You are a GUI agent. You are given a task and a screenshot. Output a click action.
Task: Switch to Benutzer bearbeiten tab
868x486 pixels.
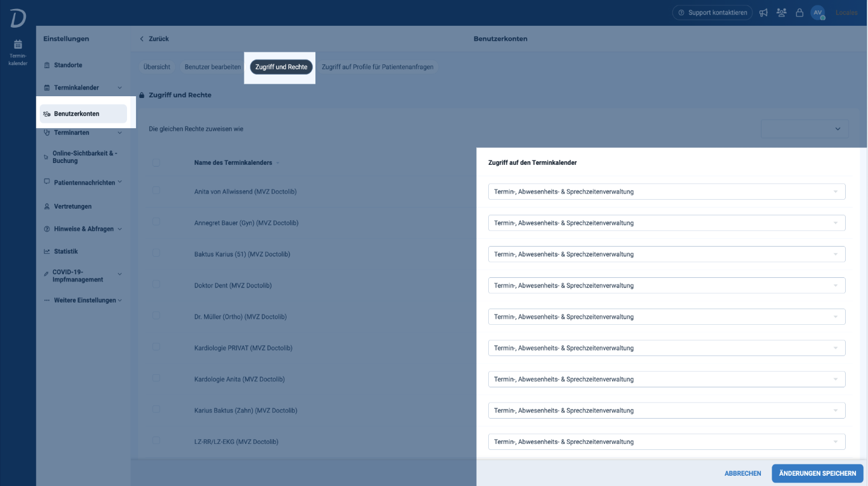click(212, 67)
